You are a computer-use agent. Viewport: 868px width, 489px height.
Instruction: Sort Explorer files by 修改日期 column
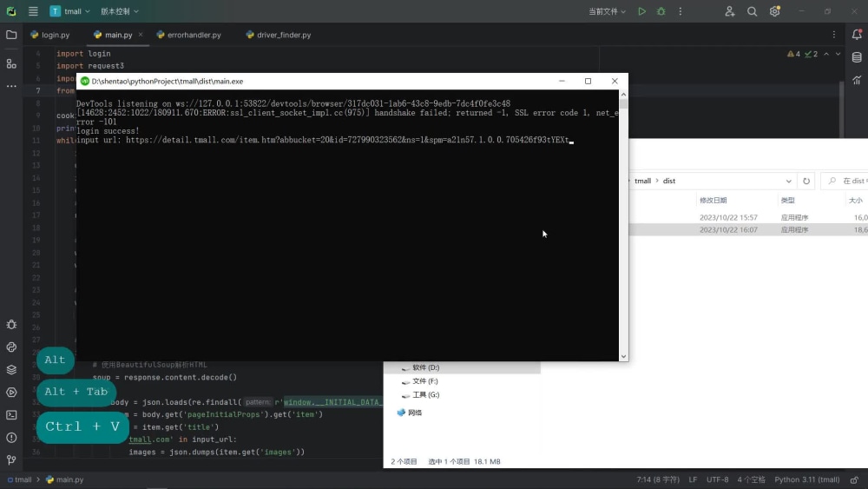[713, 201]
